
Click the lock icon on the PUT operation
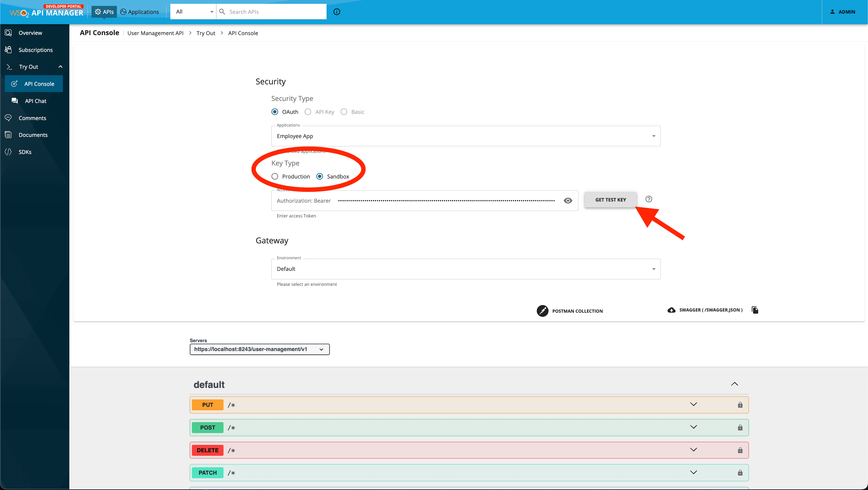coord(740,405)
